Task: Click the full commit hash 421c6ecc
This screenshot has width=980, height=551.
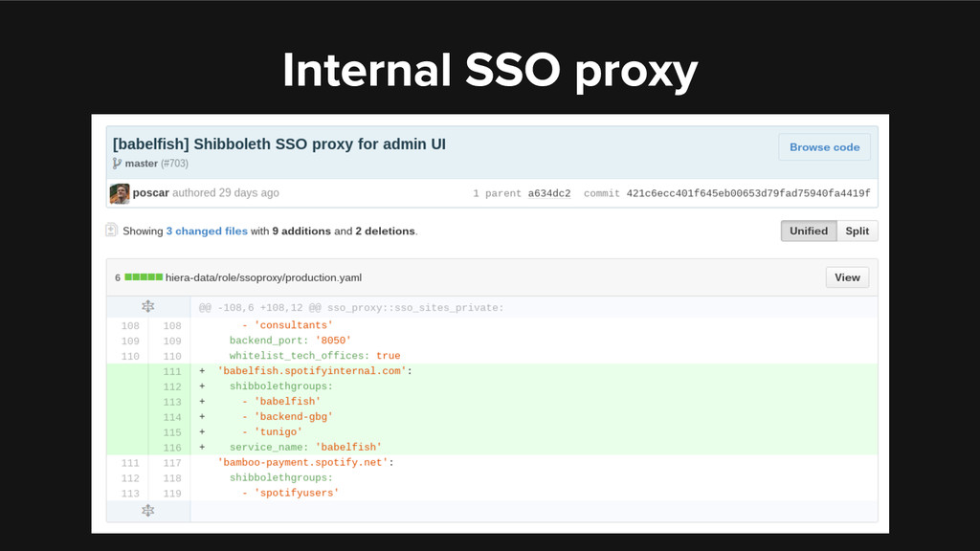Action: (747, 193)
